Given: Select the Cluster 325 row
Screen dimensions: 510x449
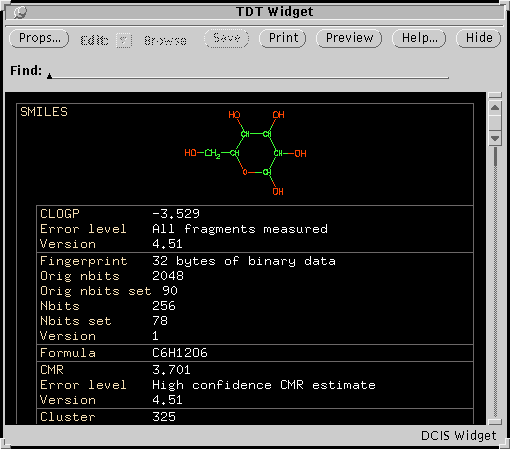Looking at the screenshot, I should click(255, 417).
